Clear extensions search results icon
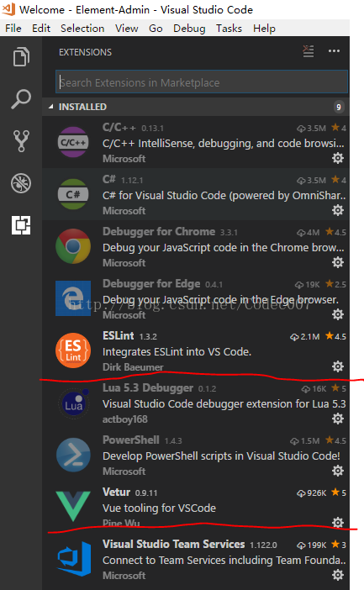 (x=309, y=51)
